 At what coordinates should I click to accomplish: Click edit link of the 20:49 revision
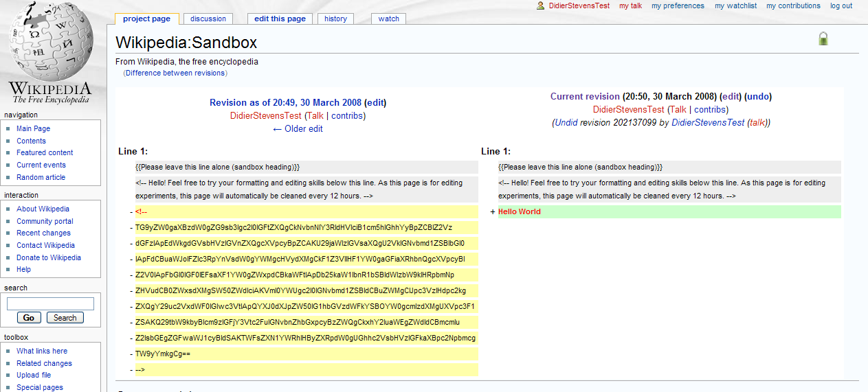coord(375,103)
